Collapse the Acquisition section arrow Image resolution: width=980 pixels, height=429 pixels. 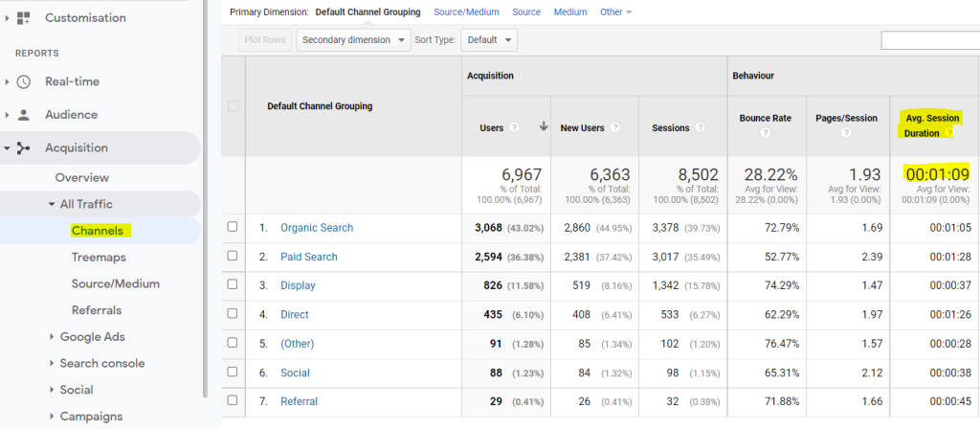click(x=7, y=148)
